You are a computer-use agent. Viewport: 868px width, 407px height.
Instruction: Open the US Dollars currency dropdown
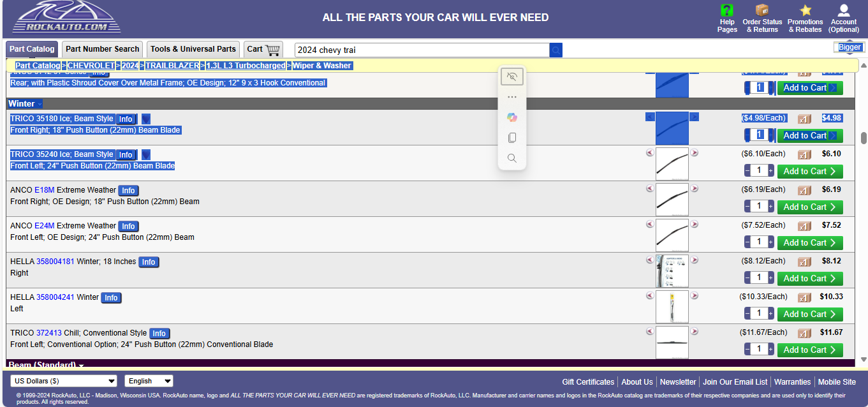tap(64, 381)
